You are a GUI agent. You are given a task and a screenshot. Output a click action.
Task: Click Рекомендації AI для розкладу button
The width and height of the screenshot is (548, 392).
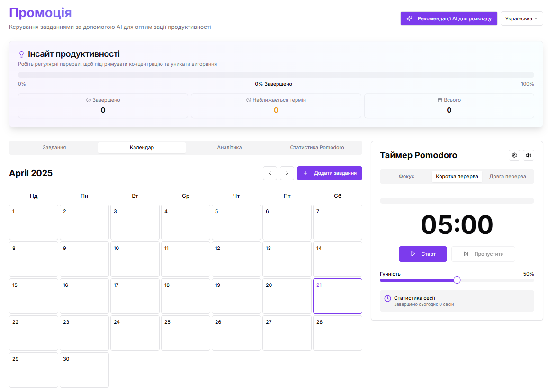[449, 18]
